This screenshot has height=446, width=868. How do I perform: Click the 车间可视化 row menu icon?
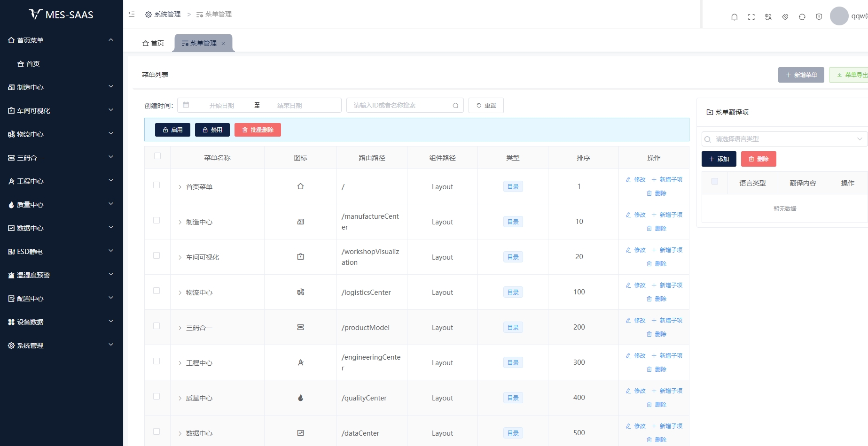tap(301, 257)
